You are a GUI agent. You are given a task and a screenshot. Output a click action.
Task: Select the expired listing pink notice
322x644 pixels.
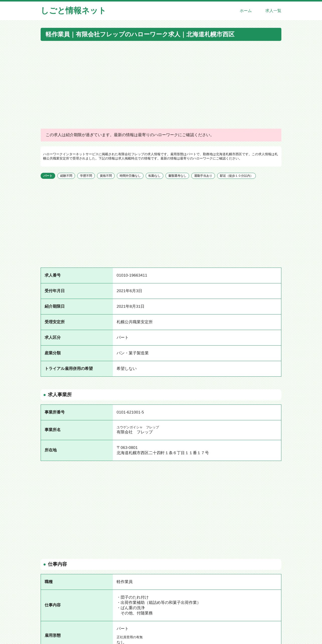point(161,135)
